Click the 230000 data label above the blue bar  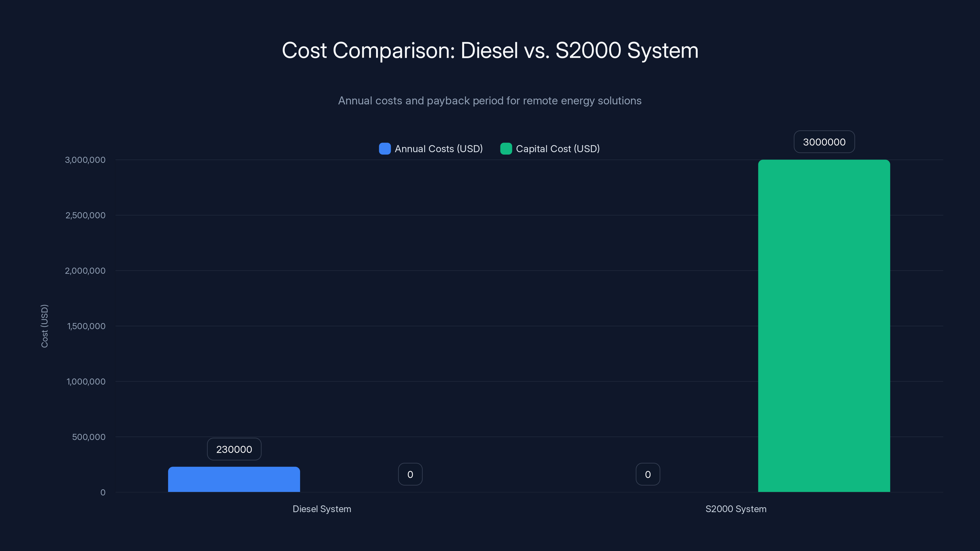[234, 449]
